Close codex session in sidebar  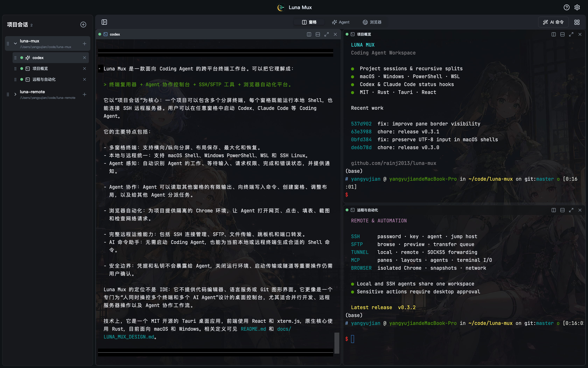[x=84, y=58]
